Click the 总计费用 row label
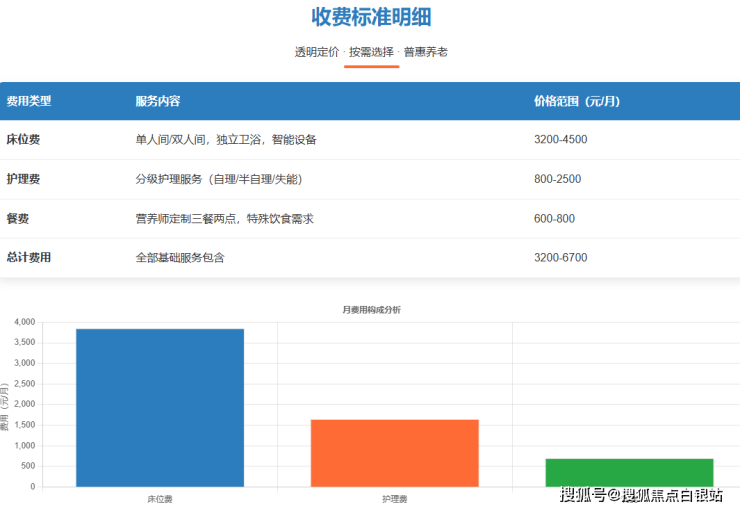 (29, 257)
